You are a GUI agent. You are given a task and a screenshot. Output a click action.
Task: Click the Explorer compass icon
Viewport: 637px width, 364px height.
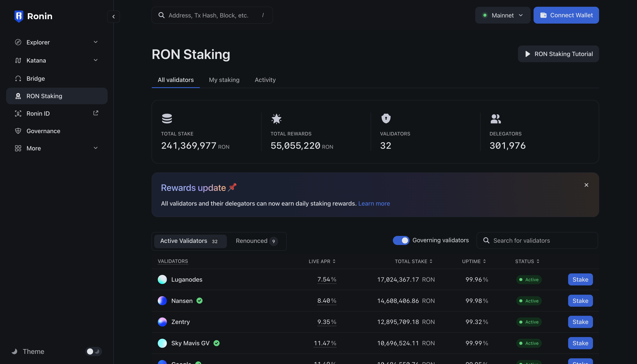tap(18, 42)
